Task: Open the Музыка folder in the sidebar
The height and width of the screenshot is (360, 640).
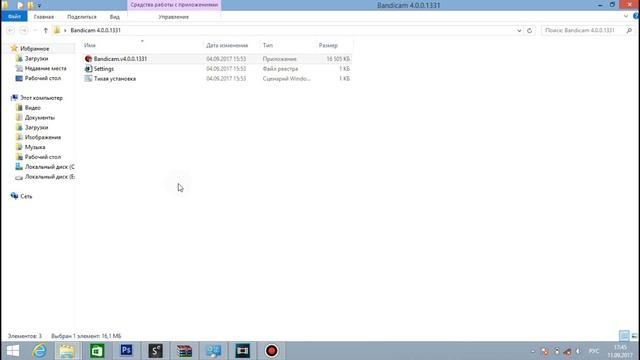Action: 35,147
